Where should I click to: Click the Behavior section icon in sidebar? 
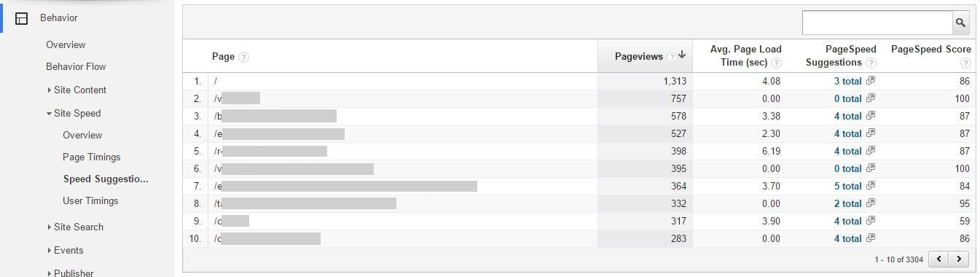click(21, 18)
